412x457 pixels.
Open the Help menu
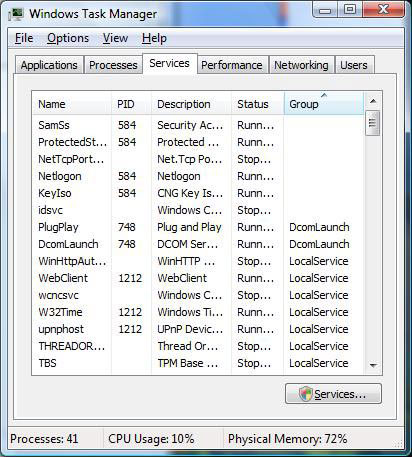click(154, 38)
